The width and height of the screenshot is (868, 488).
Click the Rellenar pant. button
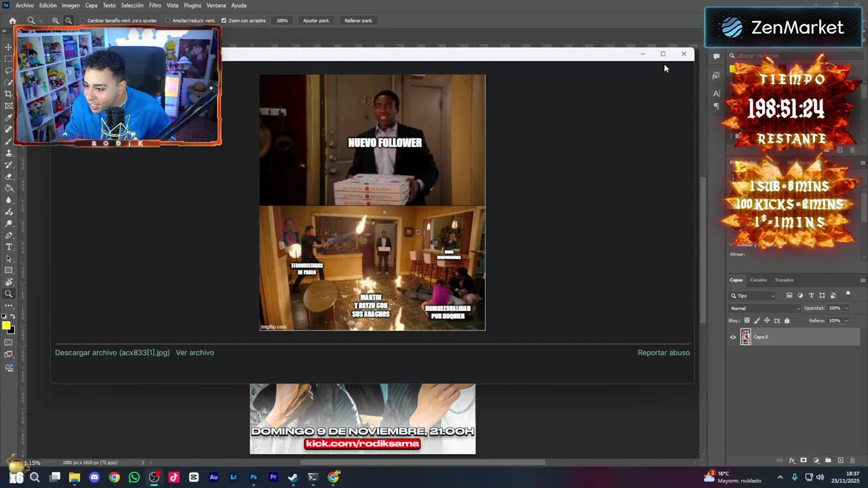[359, 20]
